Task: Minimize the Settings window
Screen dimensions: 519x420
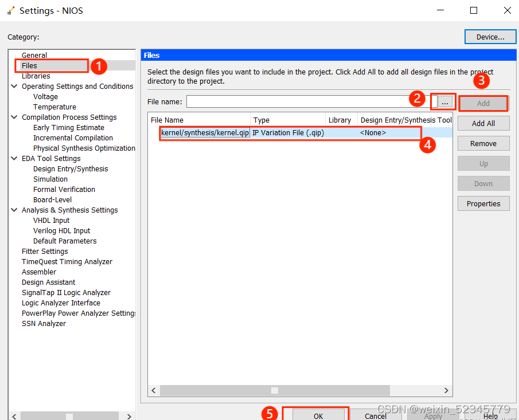Action: coord(440,10)
